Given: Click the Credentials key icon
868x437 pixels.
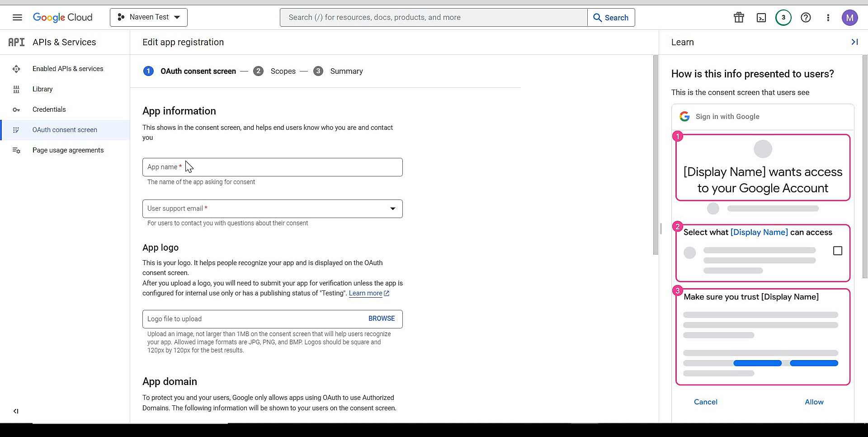Looking at the screenshot, I should (16, 109).
